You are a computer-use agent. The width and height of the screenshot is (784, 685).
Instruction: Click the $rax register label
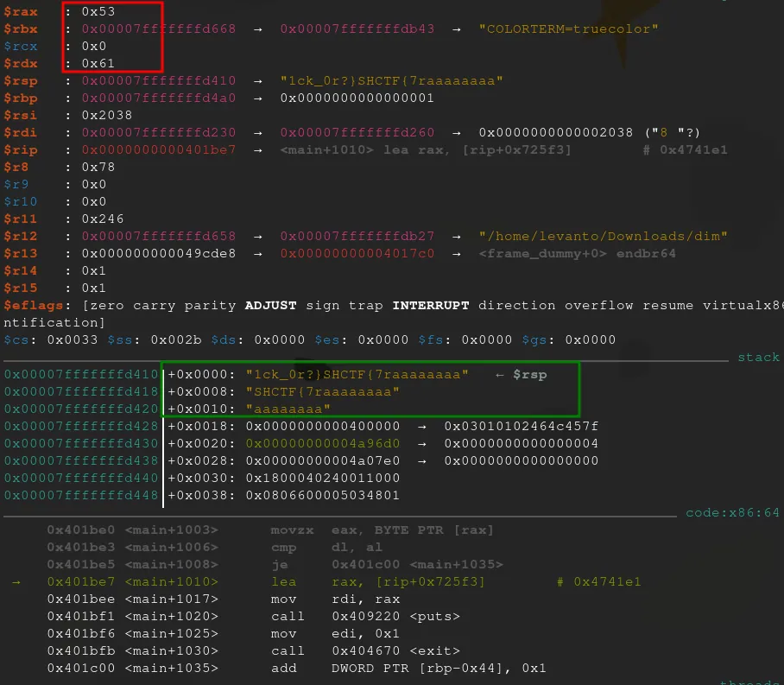[x=21, y=11]
